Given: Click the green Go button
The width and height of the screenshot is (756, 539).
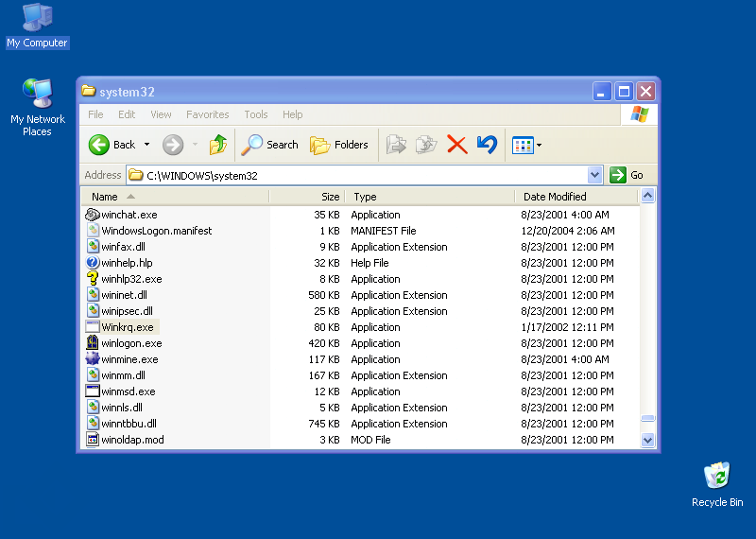Looking at the screenshot, I should 627,175.
